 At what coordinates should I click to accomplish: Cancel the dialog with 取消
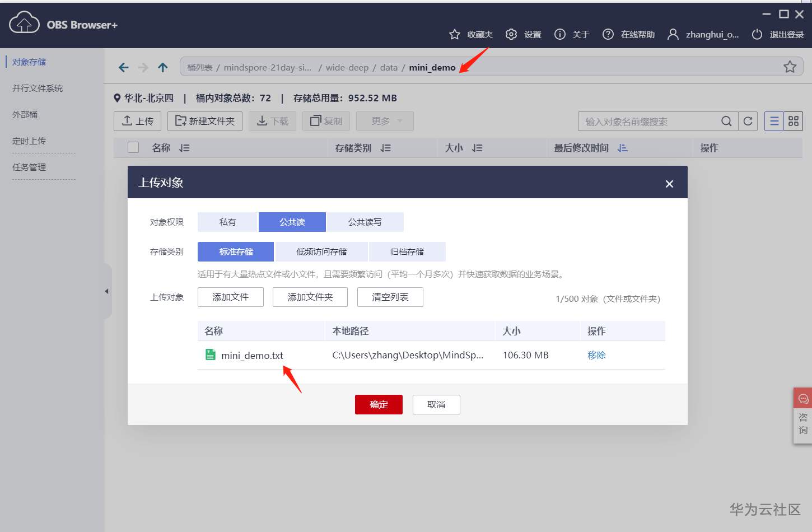coord(436,404)
